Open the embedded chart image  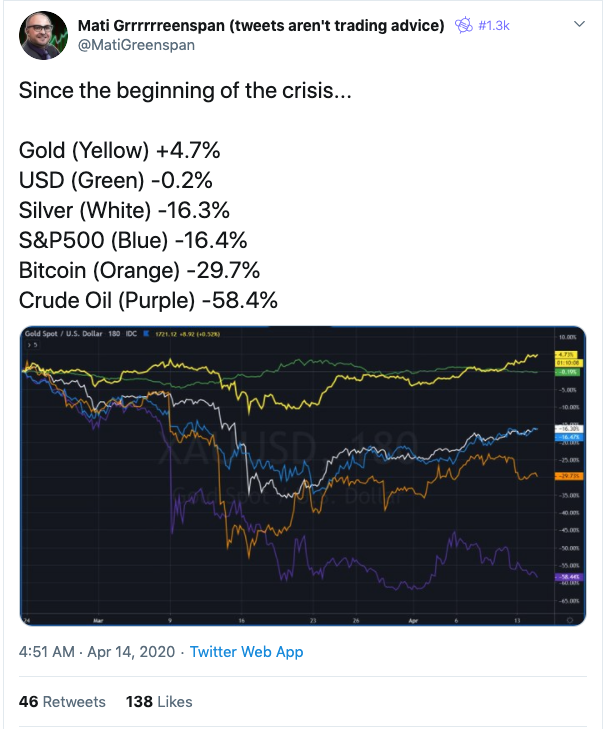tap(303, 476)
